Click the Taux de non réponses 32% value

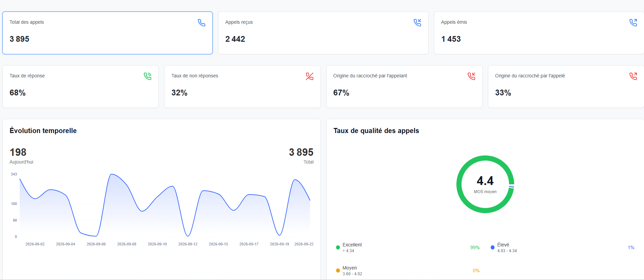click(x=179, y=93)
